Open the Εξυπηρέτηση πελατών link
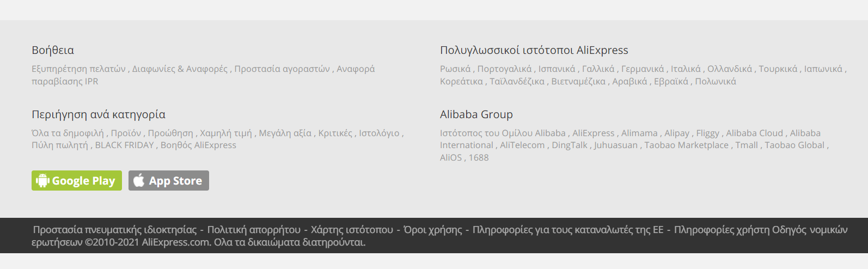 [x=78, y=69]
